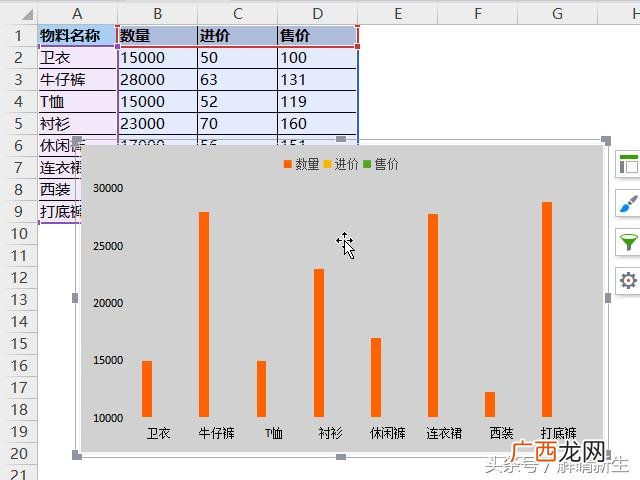Click the orange bar for 衬衫
640x480 pixels.
(319, 343)
